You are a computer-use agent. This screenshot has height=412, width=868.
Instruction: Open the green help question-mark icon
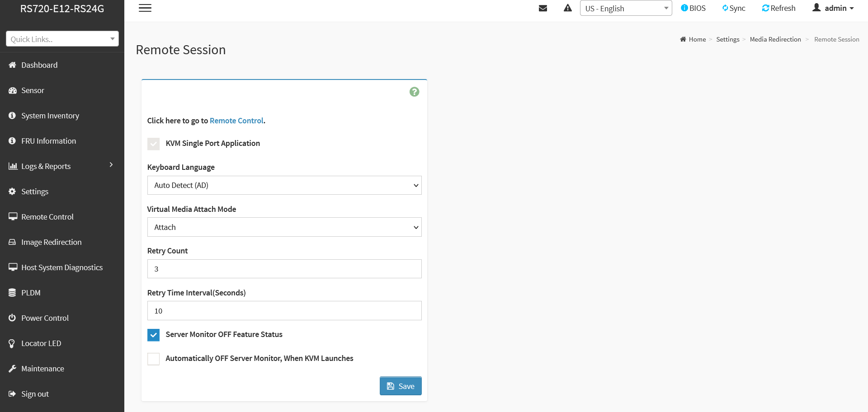tap(414, 92)
